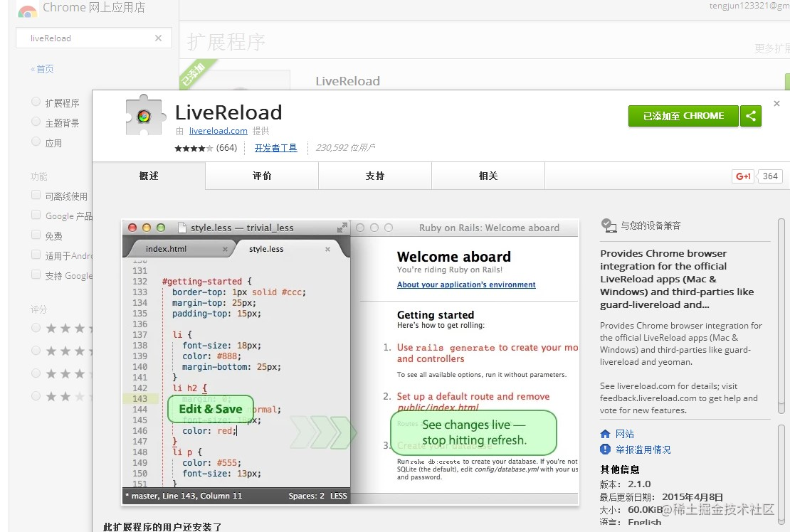Click the home icon beside 网站
Viewport: 790px width, 532px height.
pos(605,434)
